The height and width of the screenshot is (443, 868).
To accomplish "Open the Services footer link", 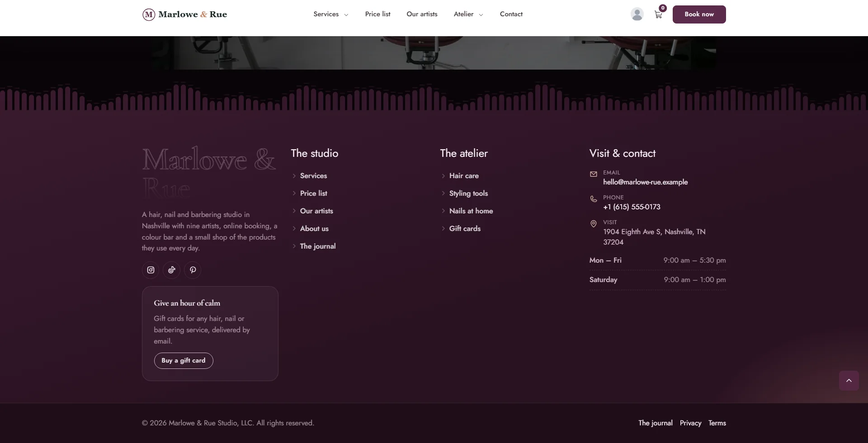I will pos(313,176).
